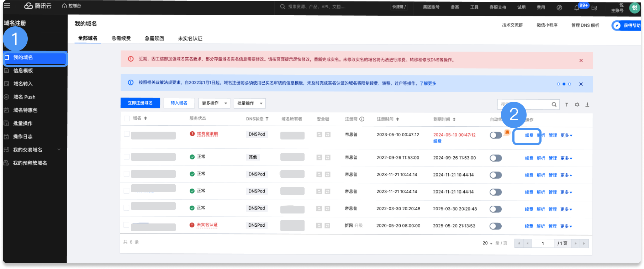
Task: Click the notification bell icon
Action: click(x=577, y=7)
